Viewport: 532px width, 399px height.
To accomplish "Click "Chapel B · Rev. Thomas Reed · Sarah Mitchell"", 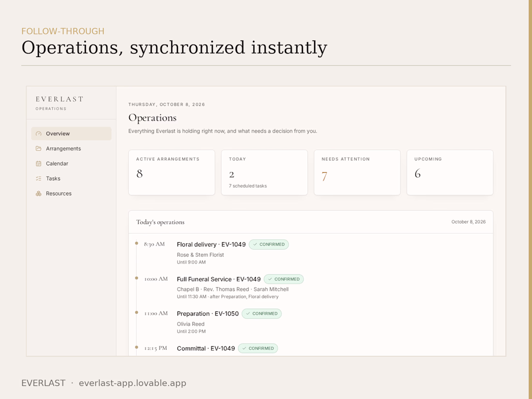I will pyautogui.click(x=233, y=289).
